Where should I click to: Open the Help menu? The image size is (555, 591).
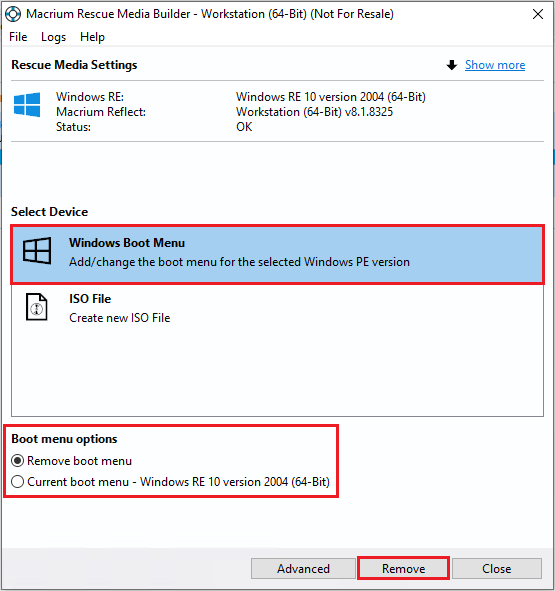pyautogui.click(x=92, y=37)
